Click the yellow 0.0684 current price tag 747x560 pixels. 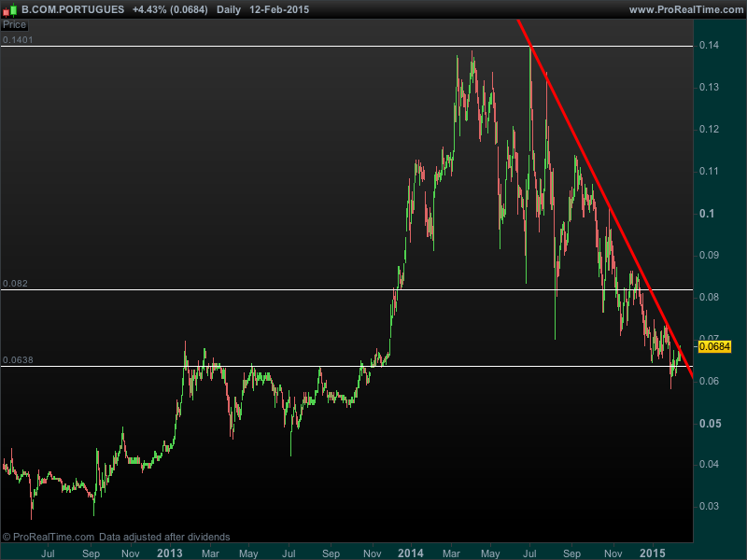coord(714,346)
